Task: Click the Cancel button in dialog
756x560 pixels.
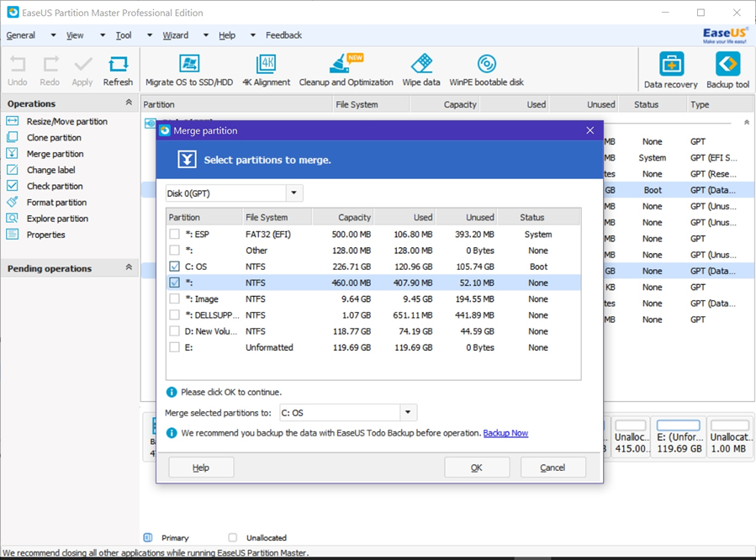Action: coord(552,468)
